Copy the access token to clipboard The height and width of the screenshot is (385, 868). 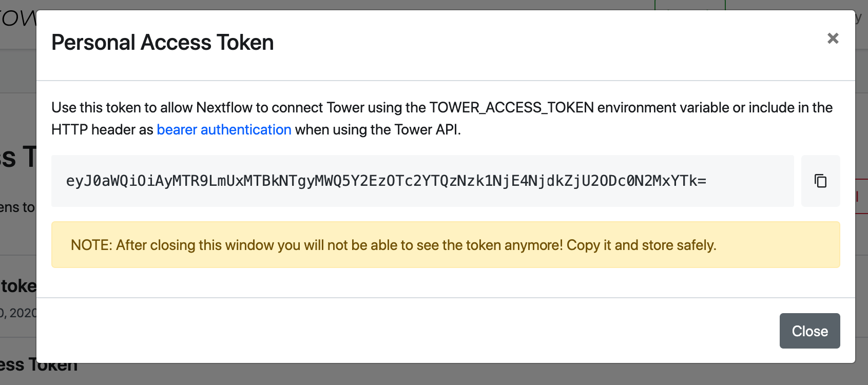coord(820,181)
